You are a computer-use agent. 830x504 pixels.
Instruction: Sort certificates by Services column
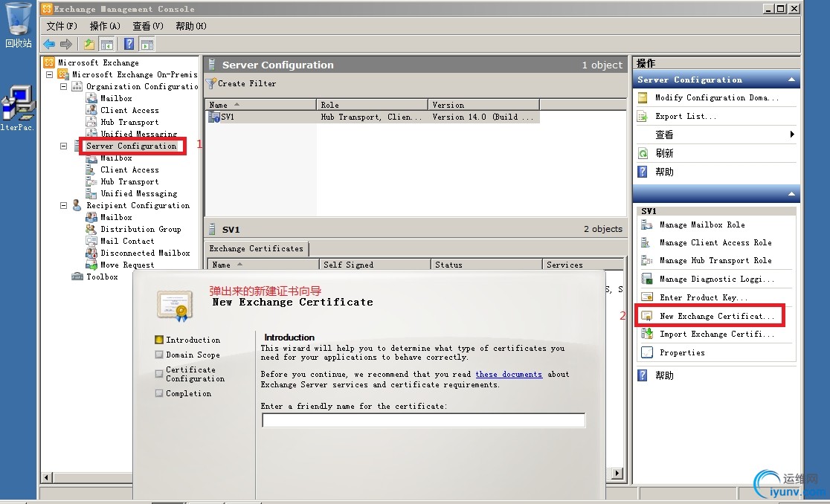point(583,265)
